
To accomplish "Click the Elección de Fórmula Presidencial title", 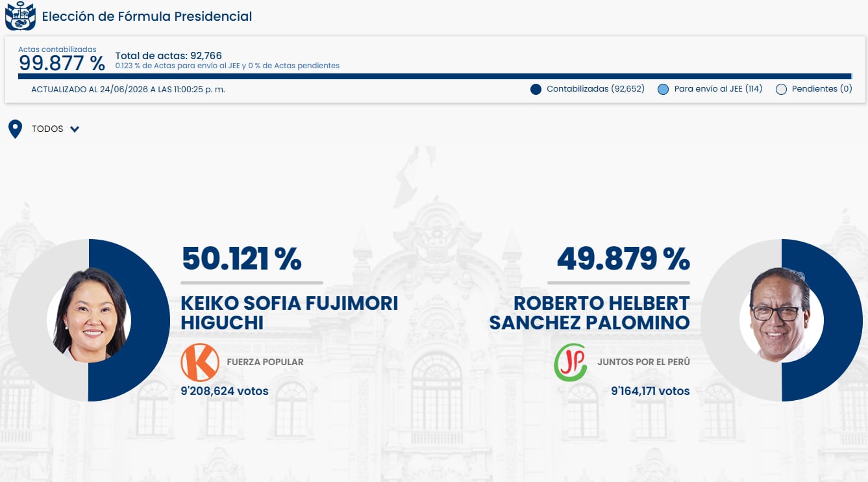I will click(x=147, y=16).
